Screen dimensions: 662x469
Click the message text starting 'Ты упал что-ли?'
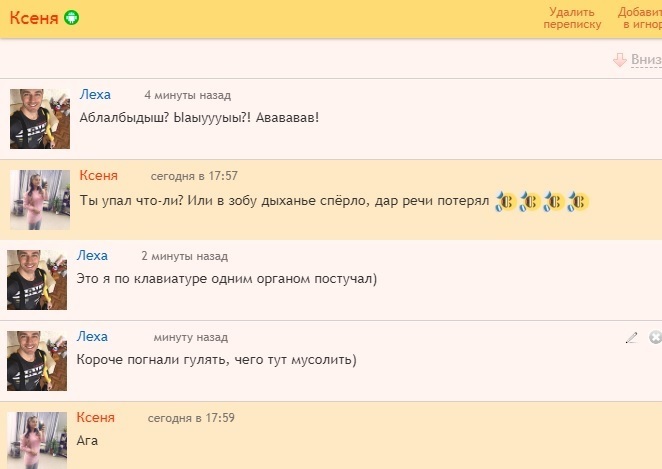(285, 201)
